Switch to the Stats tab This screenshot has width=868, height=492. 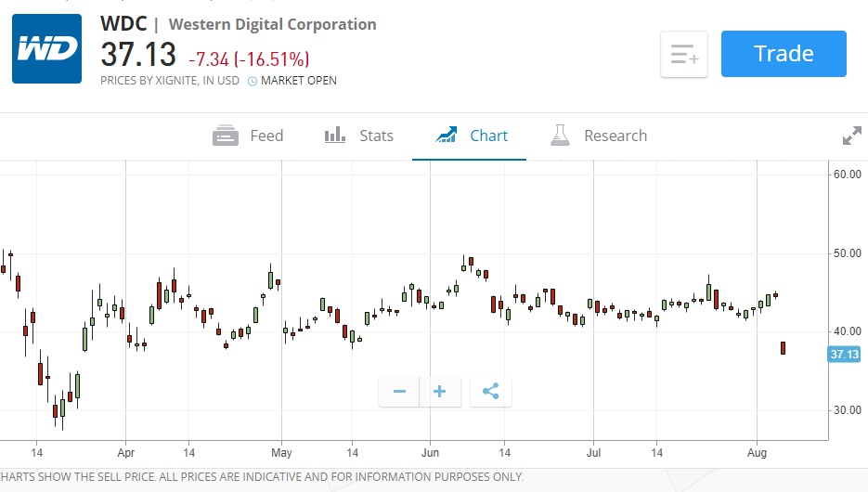tap(358, 136)
